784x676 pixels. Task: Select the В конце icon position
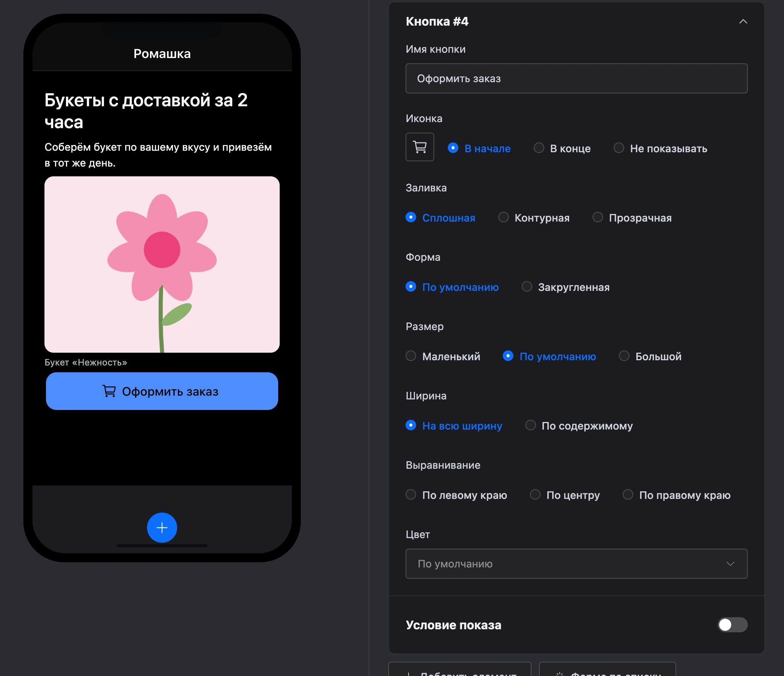[x=562, y=148]
